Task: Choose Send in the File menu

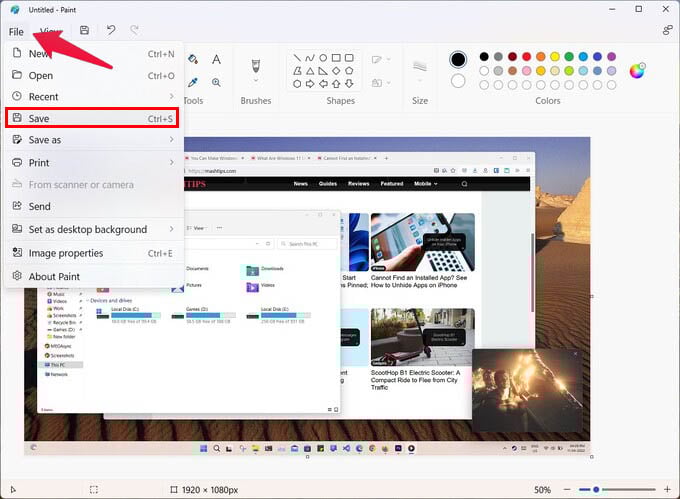Action: coord(94,206)
